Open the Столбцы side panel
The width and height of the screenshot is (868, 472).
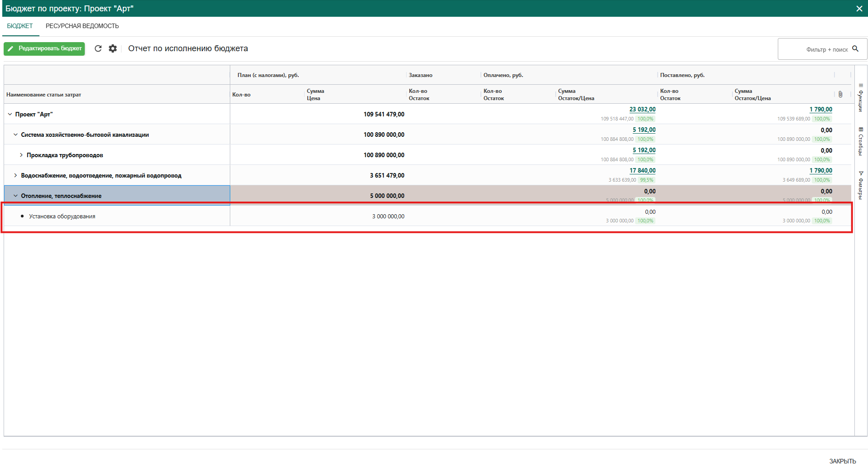[861, 141]
